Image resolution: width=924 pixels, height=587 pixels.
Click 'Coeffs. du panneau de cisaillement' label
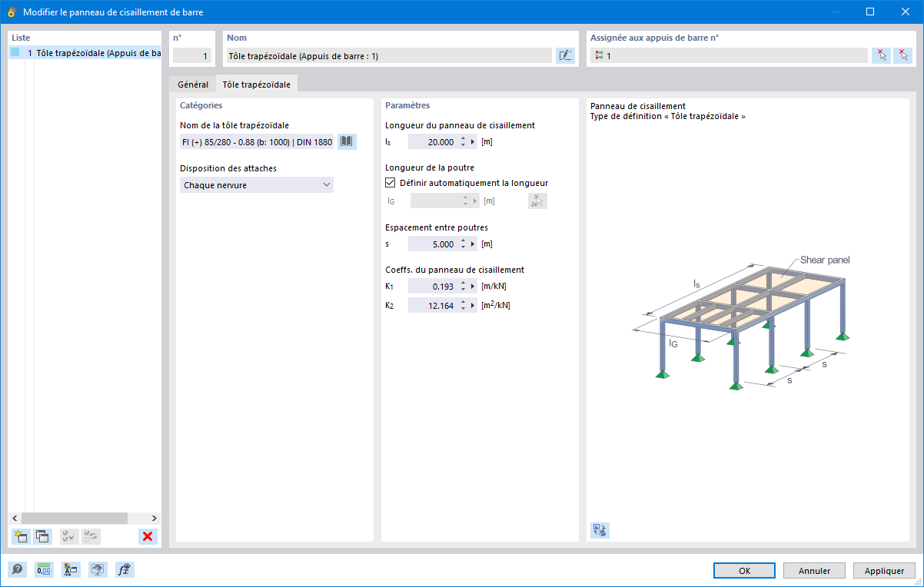click(454, 270)
